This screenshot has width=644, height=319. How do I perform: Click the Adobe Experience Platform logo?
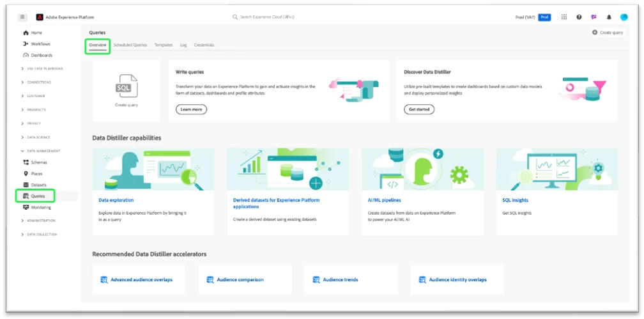point(40,17)
